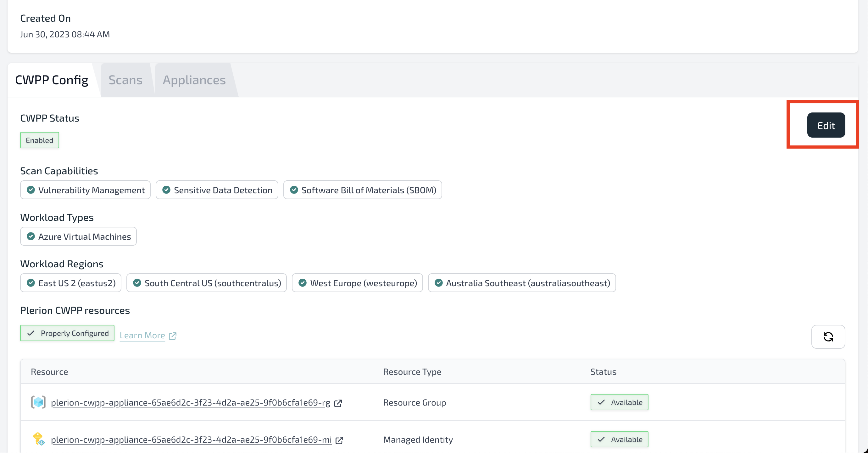Switch to the Scans tab
868x453 pixels.
pos(125,80)
